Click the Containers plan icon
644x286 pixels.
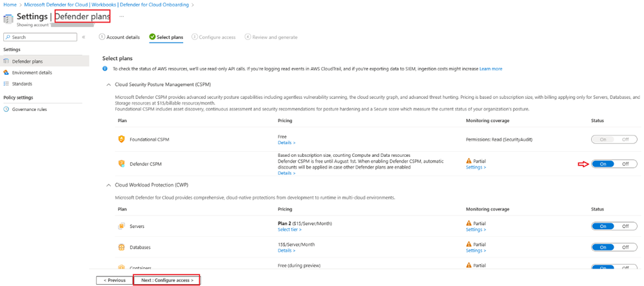click(121, 267)
